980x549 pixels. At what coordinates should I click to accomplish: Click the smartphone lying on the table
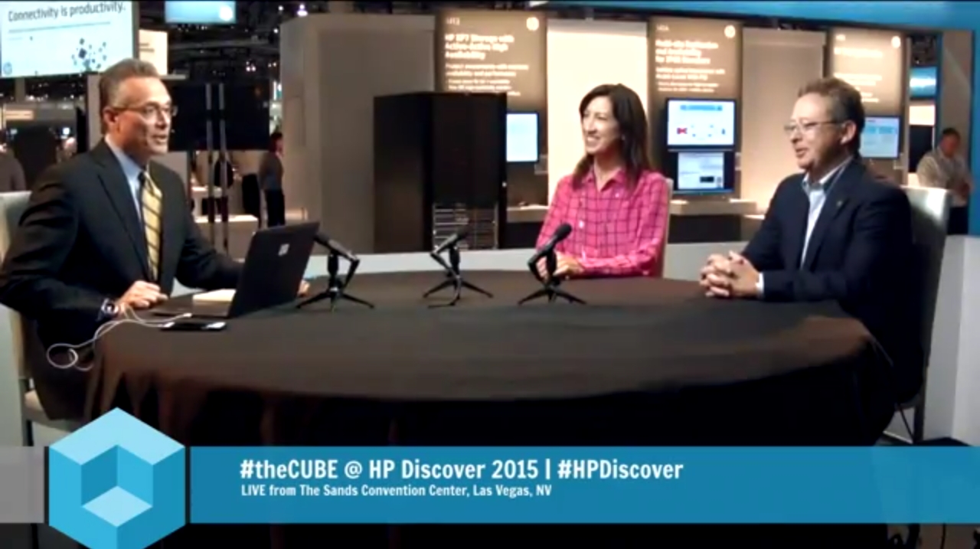click(192, 325)
